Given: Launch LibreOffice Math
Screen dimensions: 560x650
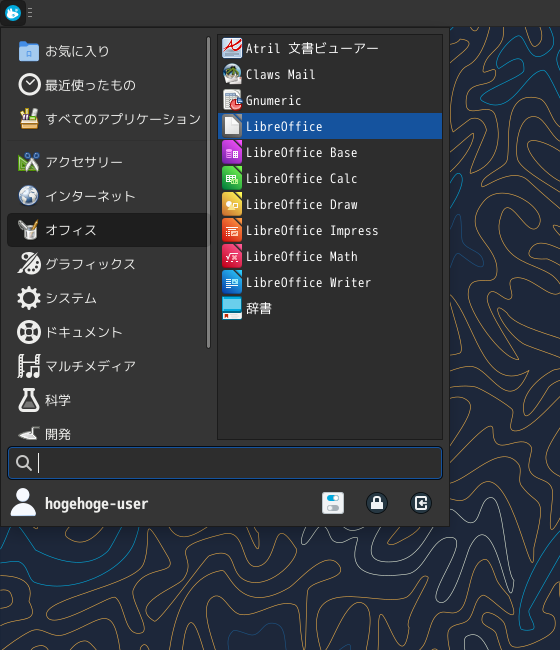Looking at the screenshot, I should coord(330,257).
